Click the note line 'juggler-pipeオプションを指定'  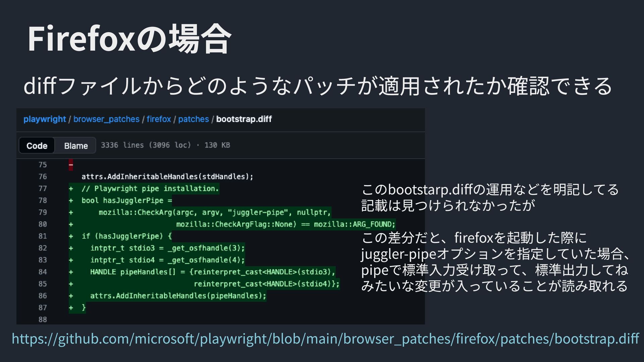[496, 254]
